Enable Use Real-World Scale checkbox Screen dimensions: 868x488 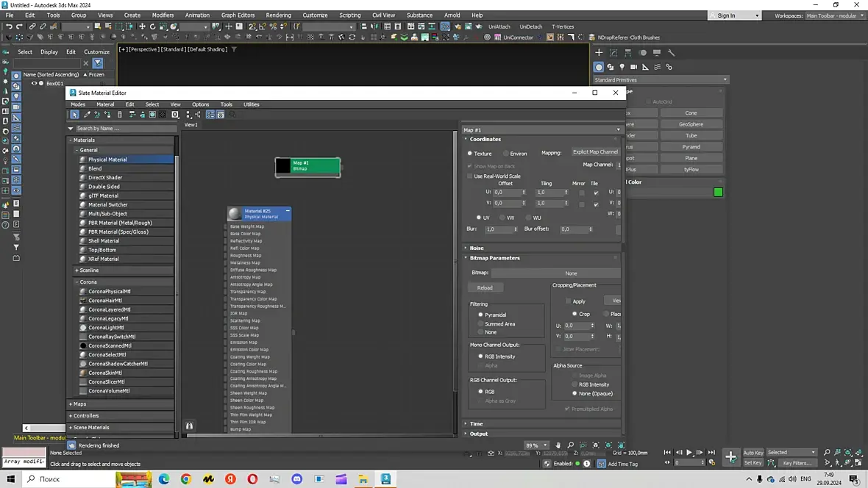tap(470, 176)
